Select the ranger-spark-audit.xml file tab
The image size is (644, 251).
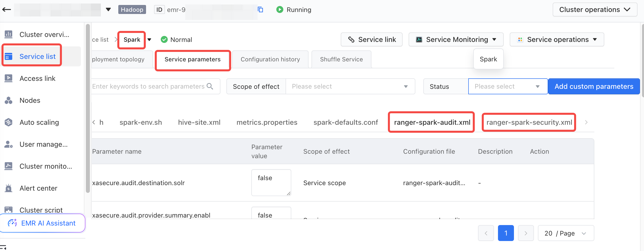432,122
